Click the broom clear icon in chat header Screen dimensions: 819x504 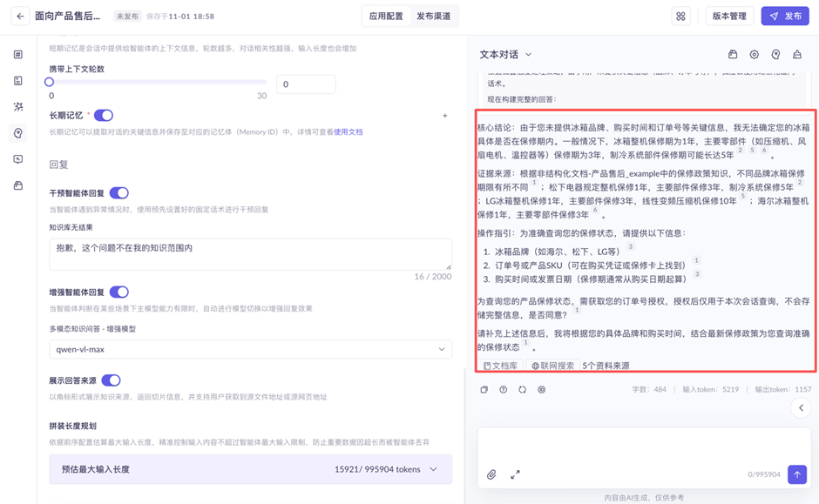click(x=797, y=54)
